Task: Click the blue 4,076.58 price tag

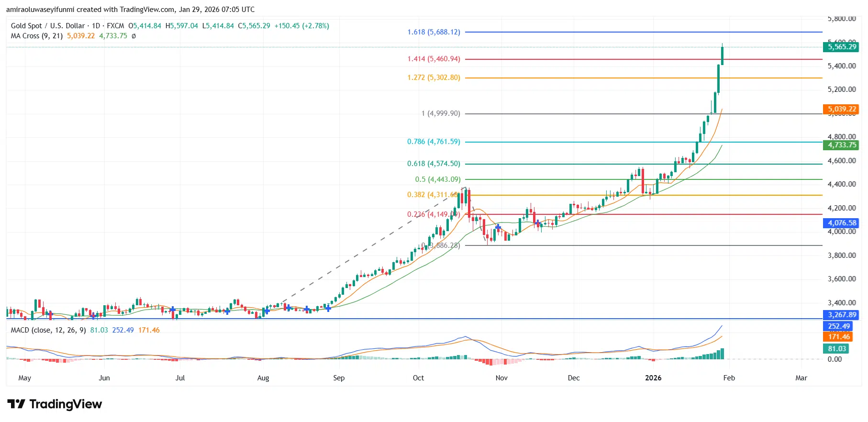Action: (841, 223)
